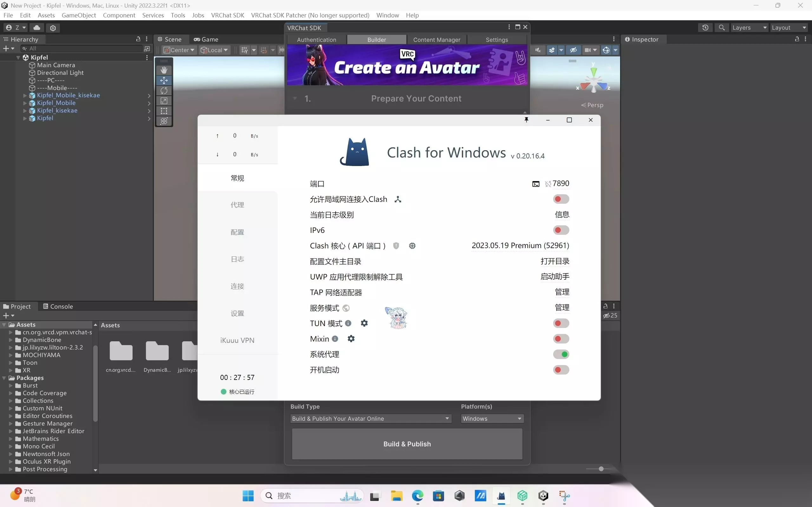Open the Windows platform dropdown
This screenshot has width=812, height=507.
pyautogui.click(x=492, y=419)
